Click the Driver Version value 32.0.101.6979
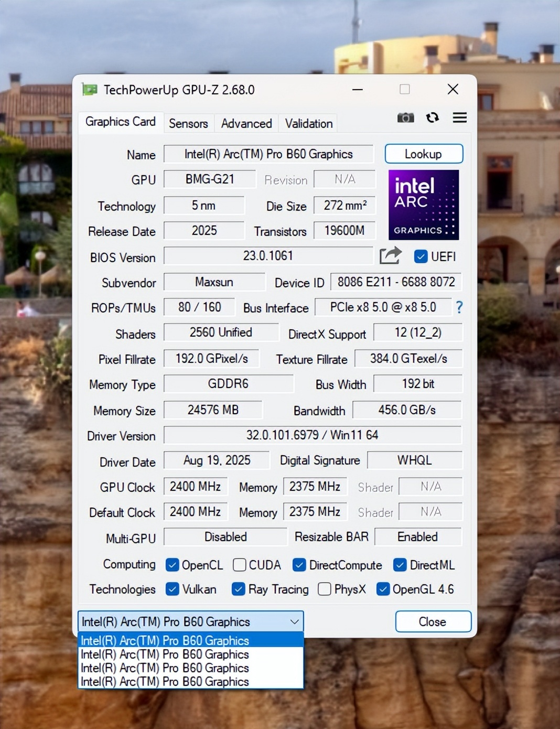Viewport: 560px width, 729px height. (313, 435)
